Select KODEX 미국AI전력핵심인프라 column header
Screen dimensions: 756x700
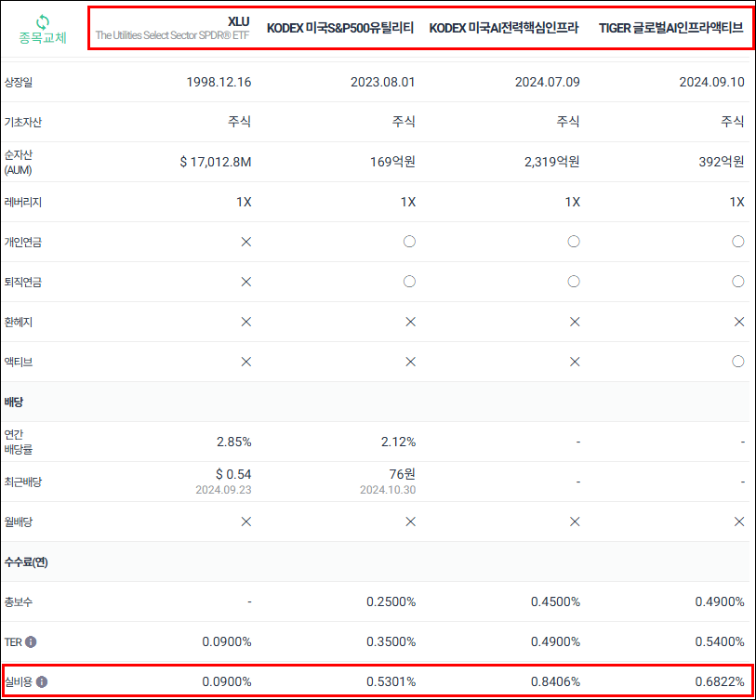pyautogui.click(x=504, y=28)
